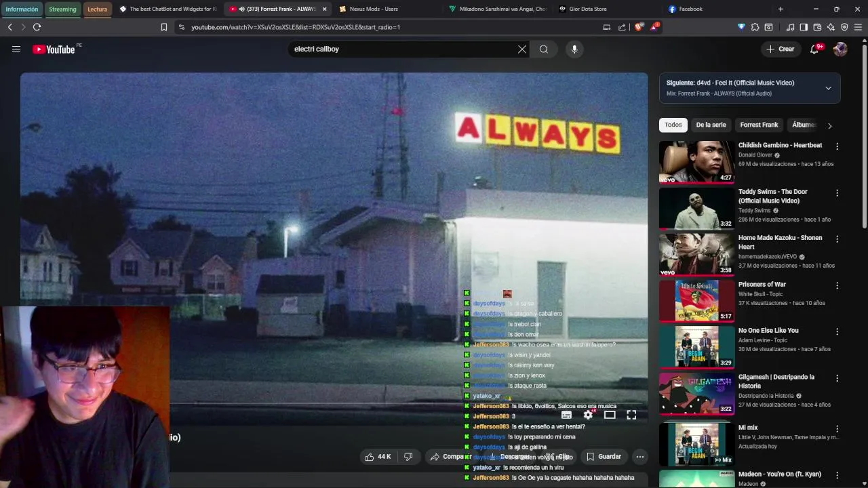Show the browser sidebar panel
The width and height of the screenshot is (868, 488).
pos(804,27)
